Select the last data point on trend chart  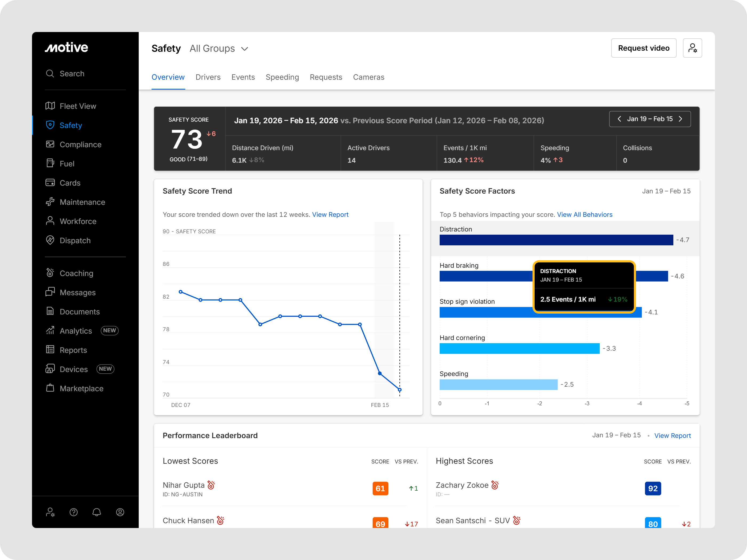tap(399, 390)
